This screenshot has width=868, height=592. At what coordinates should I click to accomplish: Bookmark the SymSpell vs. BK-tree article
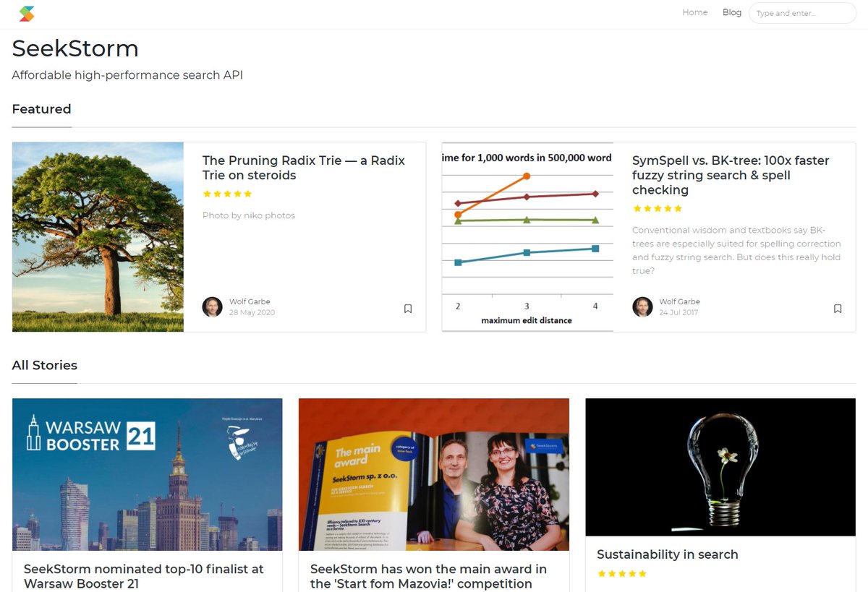838,308
